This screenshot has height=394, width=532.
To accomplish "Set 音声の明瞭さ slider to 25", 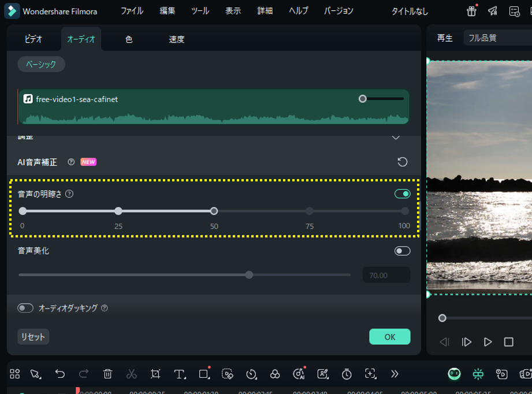I will [x=118, y=211].
